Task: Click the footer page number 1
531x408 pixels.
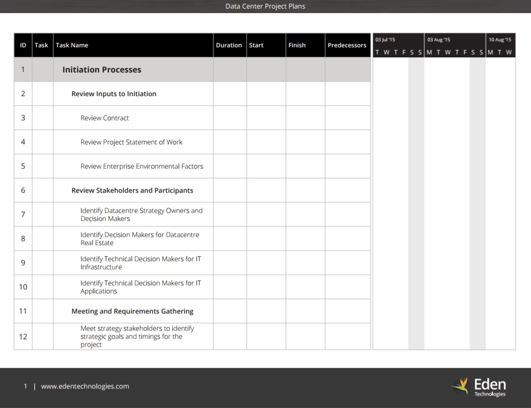Action: 25,386
